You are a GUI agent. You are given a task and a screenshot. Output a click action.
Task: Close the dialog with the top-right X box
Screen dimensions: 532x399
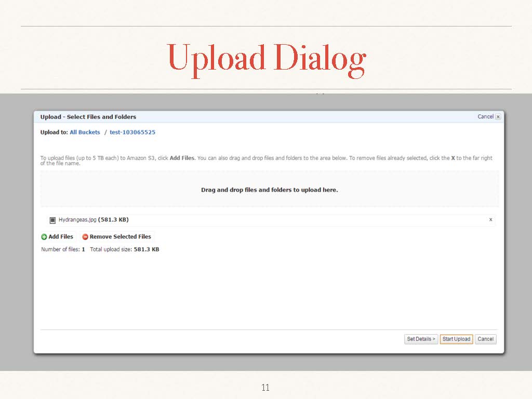click(x=498, y=117)
